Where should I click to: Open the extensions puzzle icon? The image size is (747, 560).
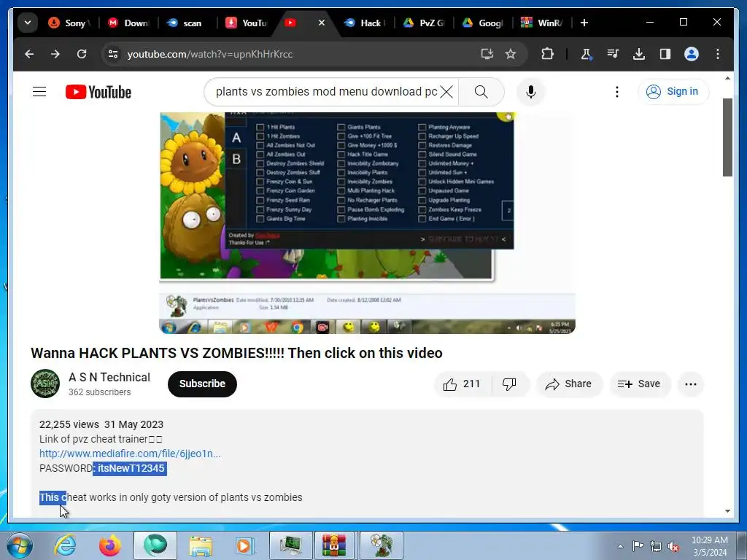(547, 54)
